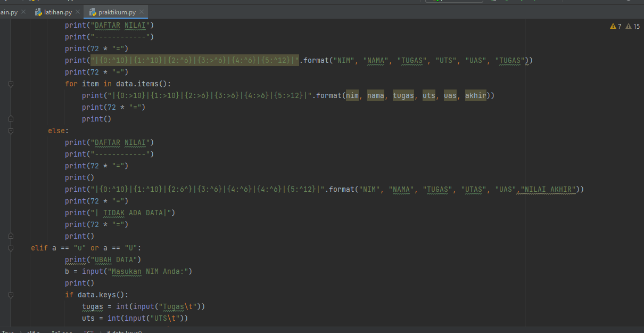
Task: Click 'print("DAFTAR NILAI")' line inside else block
Action: tap(109, 142)
